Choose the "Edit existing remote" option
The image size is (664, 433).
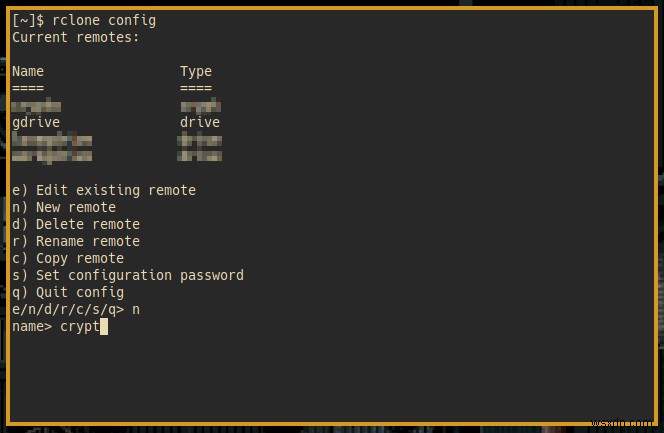click(104, 190)
